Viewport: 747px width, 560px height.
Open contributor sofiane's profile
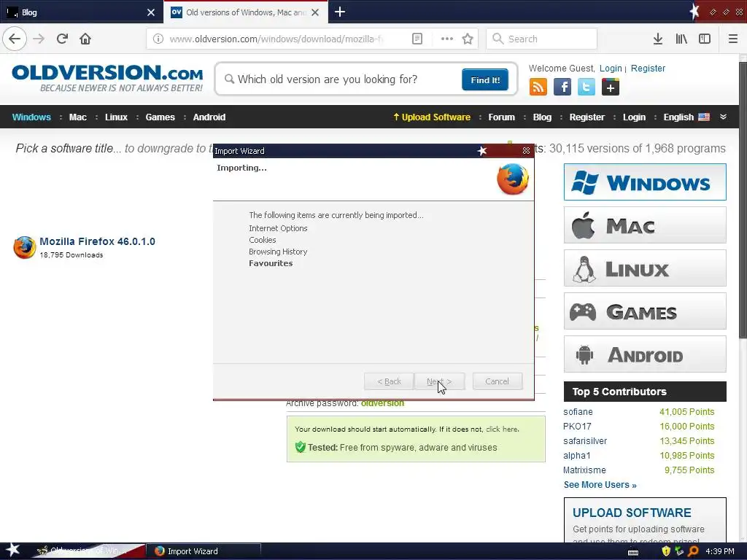coord(578,411)
